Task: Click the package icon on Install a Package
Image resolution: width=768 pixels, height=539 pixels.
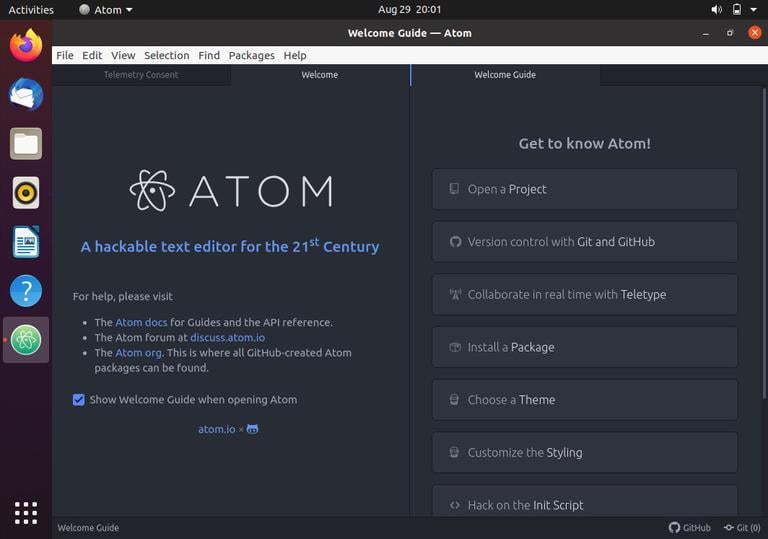Action: 455,347
